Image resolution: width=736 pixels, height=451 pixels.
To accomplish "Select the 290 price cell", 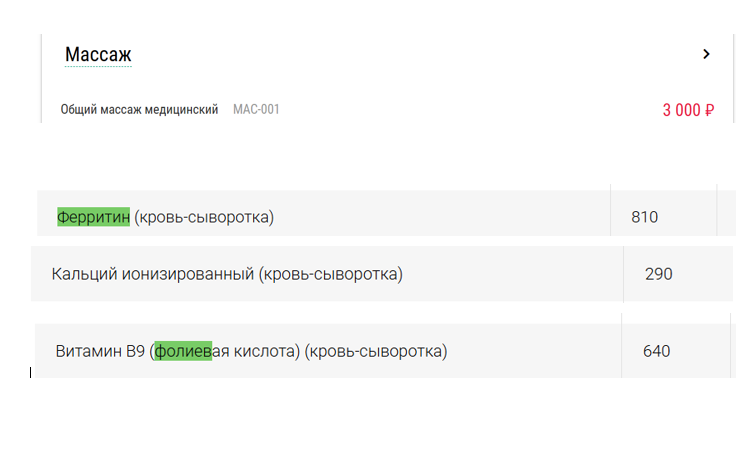I will pyautogui.click(x=658, y=274).
